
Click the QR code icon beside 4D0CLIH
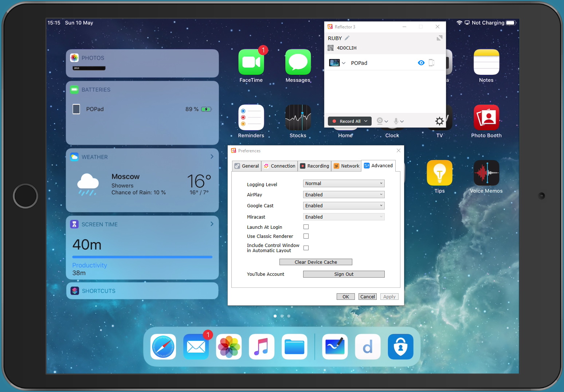[330, 48]
